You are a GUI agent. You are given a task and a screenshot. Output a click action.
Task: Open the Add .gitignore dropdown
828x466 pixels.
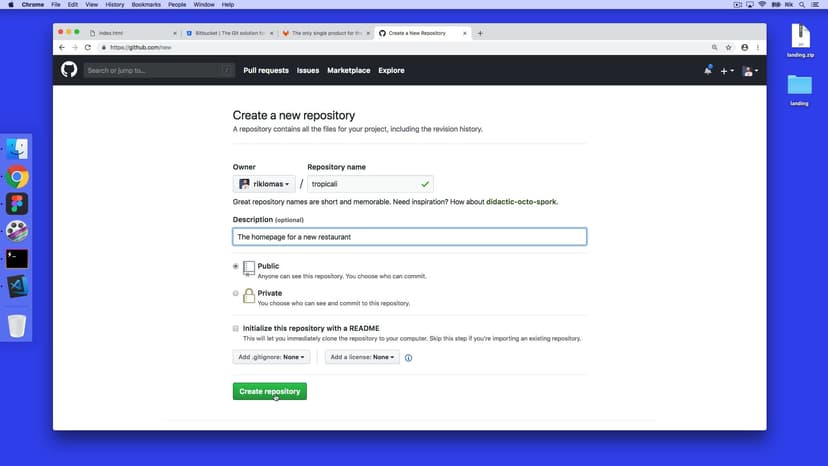click(271, 357)
